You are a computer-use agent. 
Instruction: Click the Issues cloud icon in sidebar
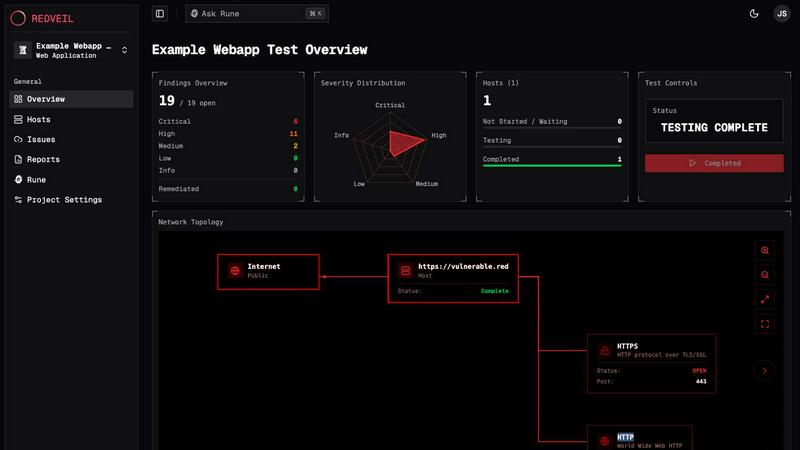pos(18,139)
